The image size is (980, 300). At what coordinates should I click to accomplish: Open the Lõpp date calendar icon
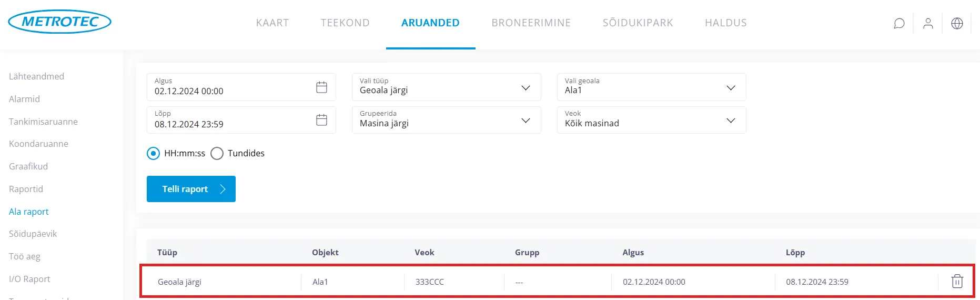coord(321,120)
